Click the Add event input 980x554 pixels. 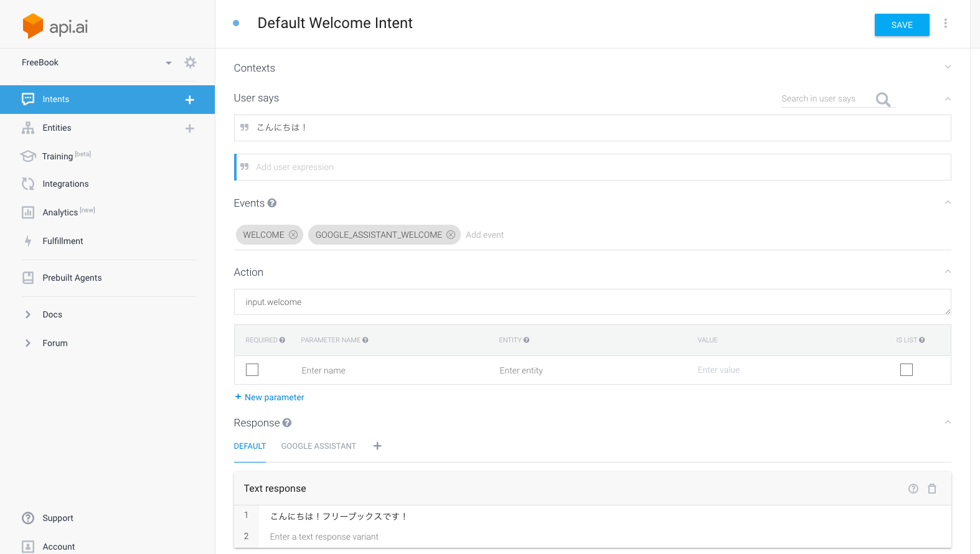(x=485, y=235)
